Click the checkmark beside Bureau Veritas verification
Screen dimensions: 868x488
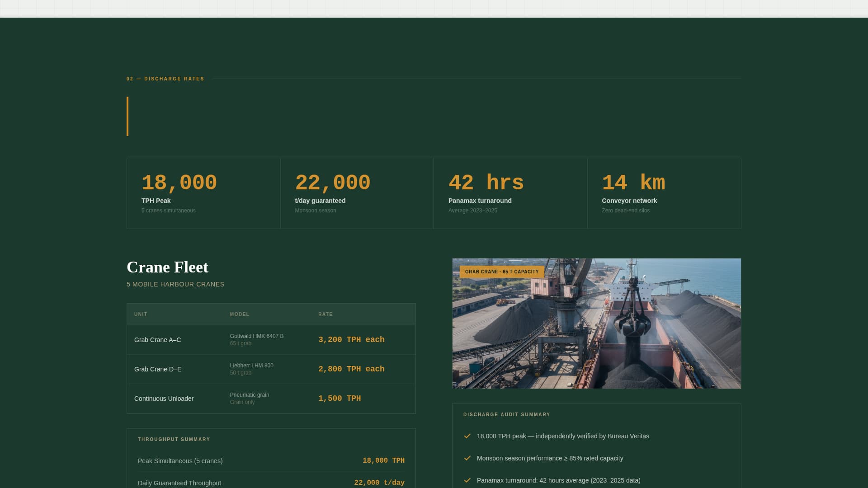pos(467,436)
